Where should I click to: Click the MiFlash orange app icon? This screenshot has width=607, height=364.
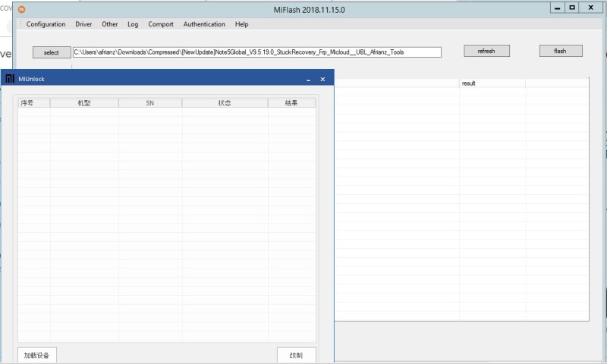pyautogui.click(x=22, y=9)
